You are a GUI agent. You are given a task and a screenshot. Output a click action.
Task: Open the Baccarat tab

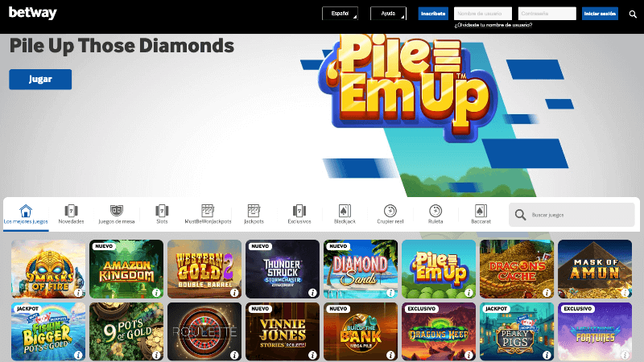pyautogui.click(x=481, y=214)
